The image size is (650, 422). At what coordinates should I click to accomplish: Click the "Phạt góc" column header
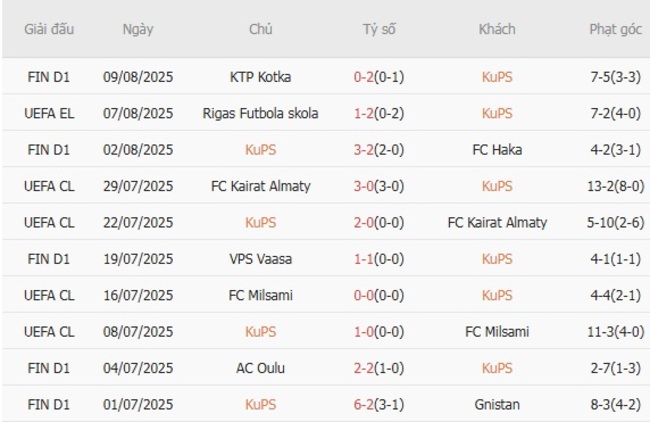click(x=615, y=29)
